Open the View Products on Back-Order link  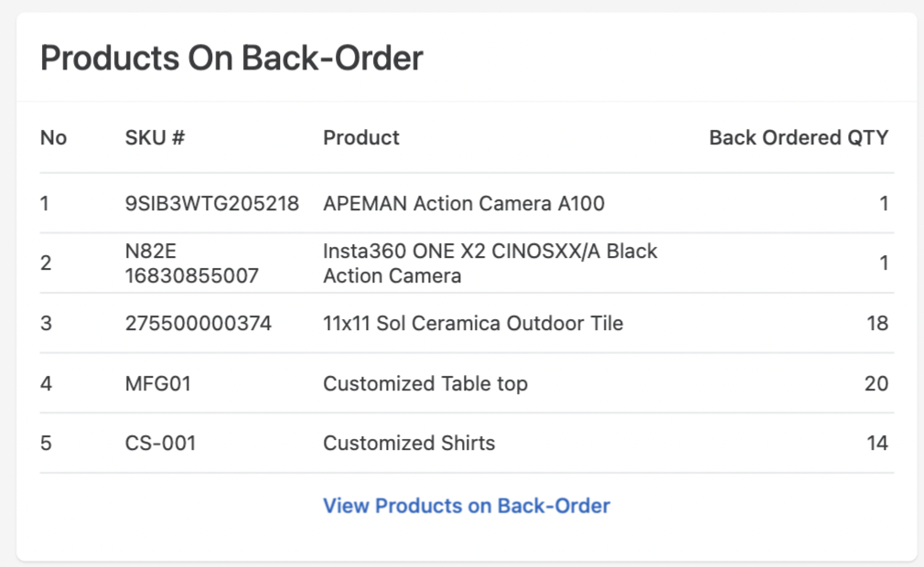(467, 506)
